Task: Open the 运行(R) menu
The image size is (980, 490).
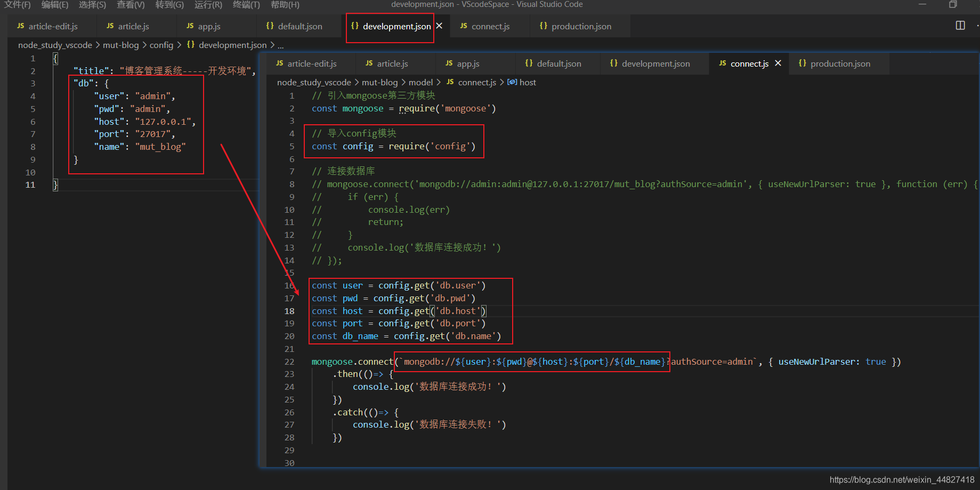Action: 208,5
